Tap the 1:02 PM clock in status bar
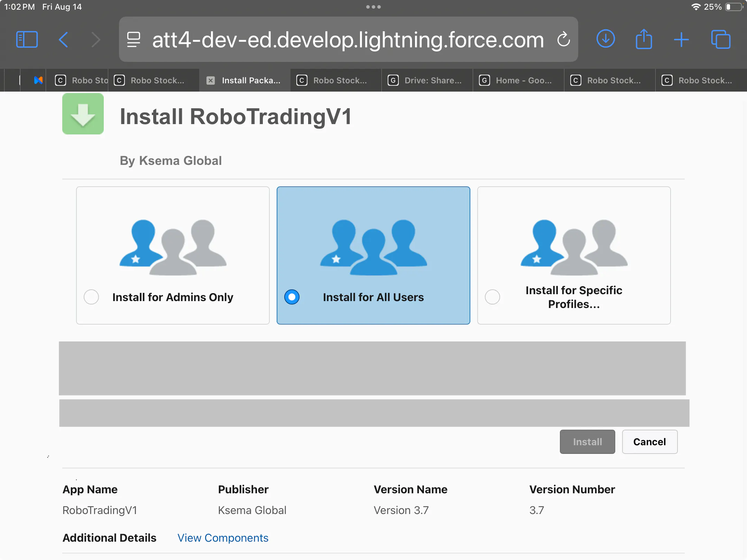This screenshot has width=747, height=560. pos(19,7)
